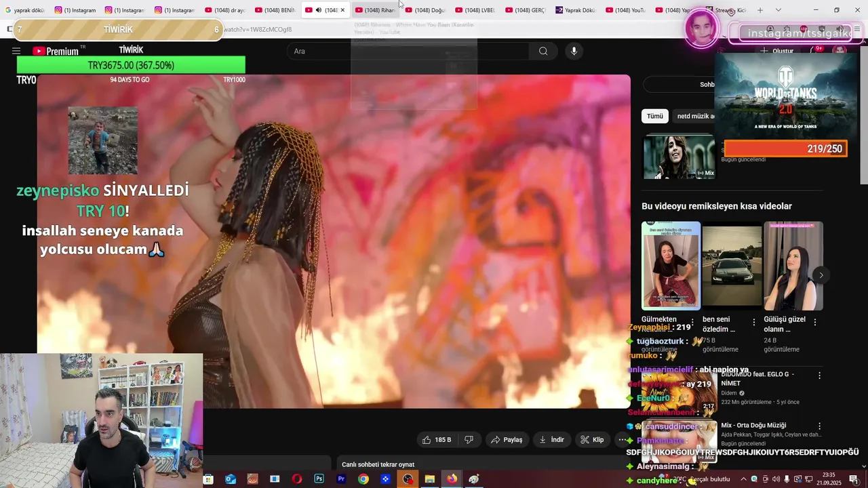Switch to the first Instagram tab

click(x=75, y=10)
